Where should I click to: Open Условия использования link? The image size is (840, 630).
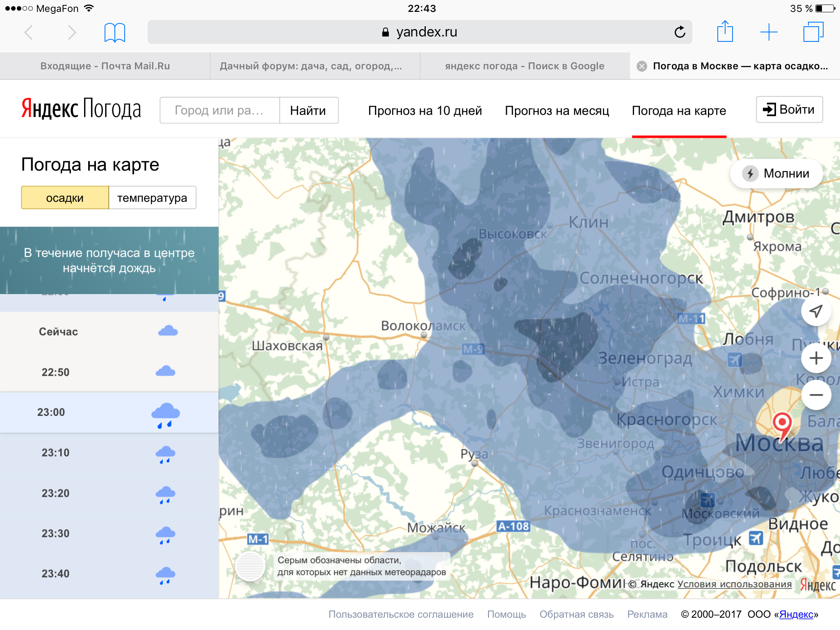pos(734,584)
